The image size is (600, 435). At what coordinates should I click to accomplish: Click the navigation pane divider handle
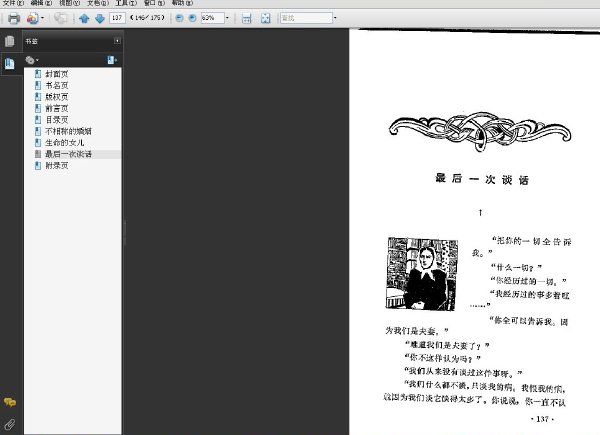(x=124, y=233)
